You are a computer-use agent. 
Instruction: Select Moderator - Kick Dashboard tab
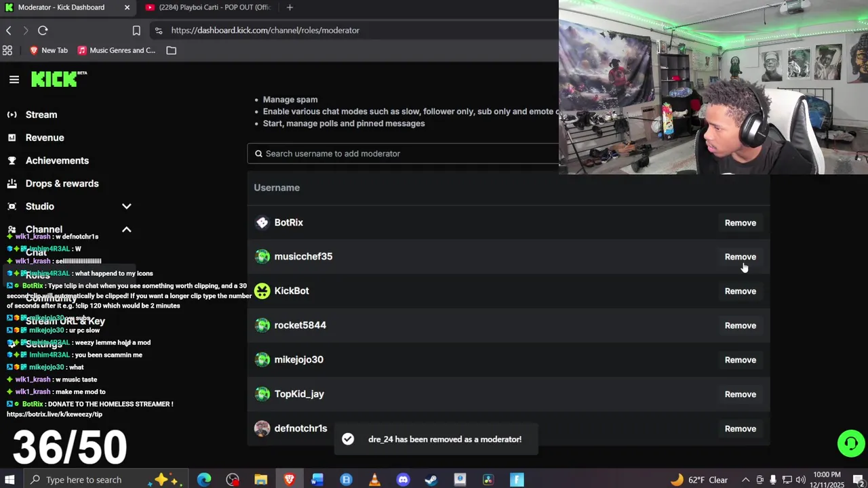[61, 7]
